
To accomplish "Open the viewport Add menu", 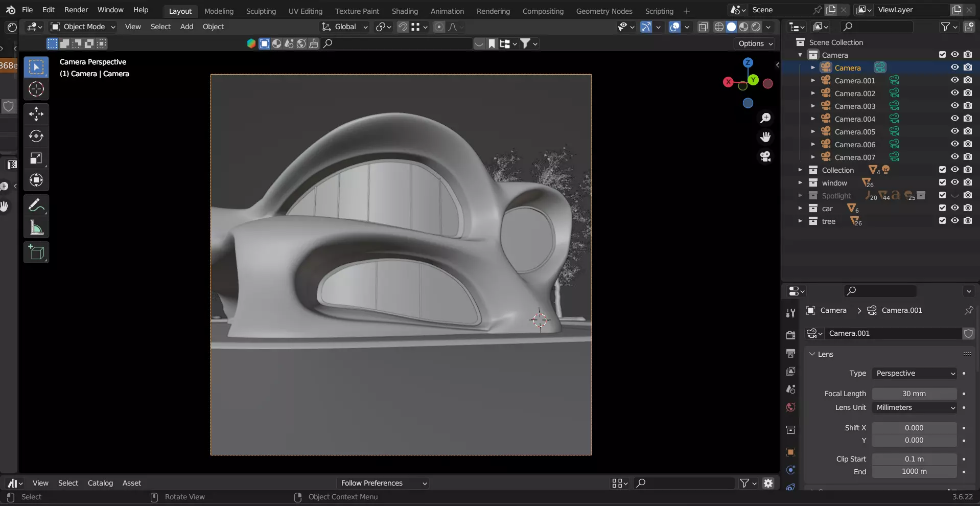I will [x=186, y=27].
